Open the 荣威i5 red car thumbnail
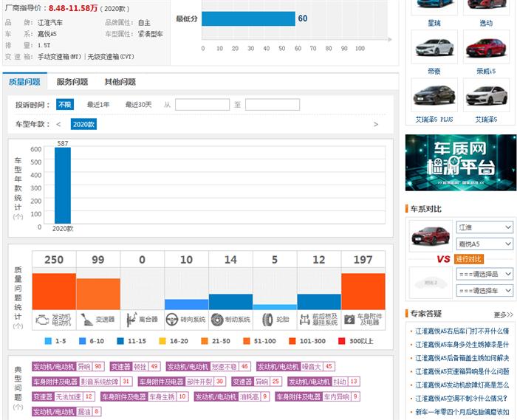 (486, 47)
